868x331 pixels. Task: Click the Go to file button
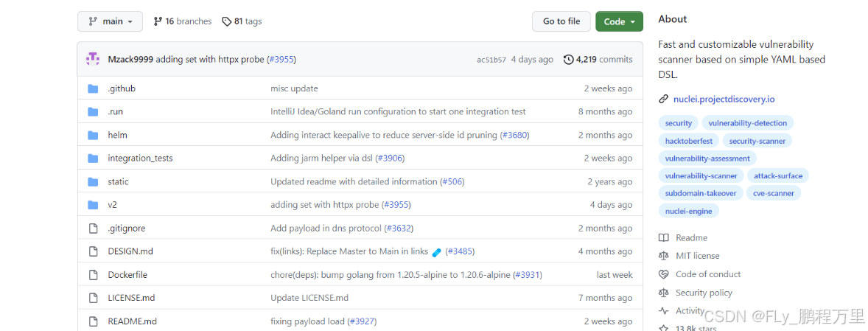(x=561, y=21)
